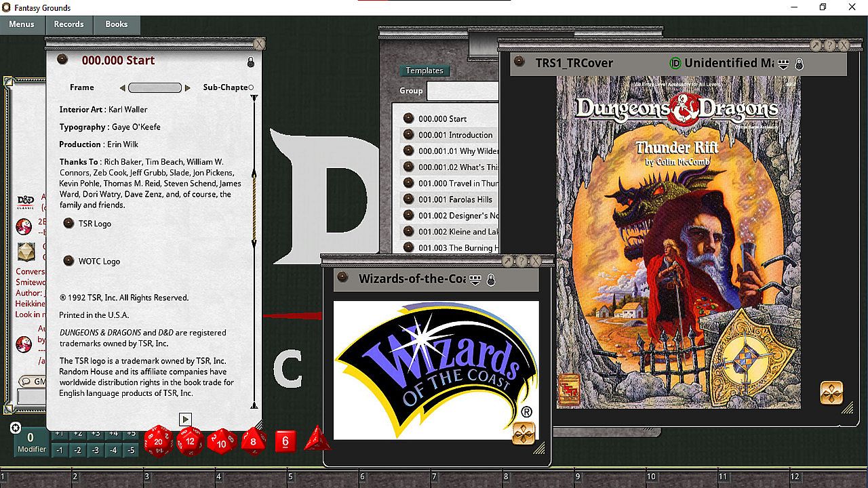Click the Templates button
868x488 pixels.
425,70
